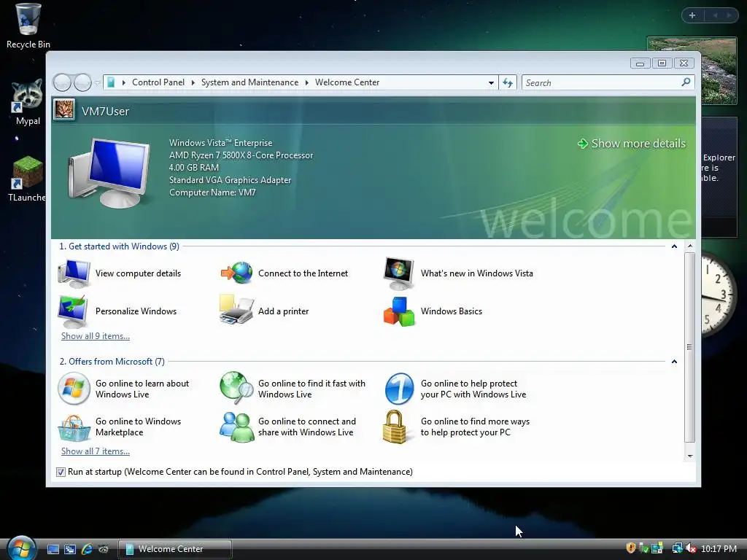The image size is (747, 560).
Task: Click the muted volume tray icon
Action: tap(692, 548)
